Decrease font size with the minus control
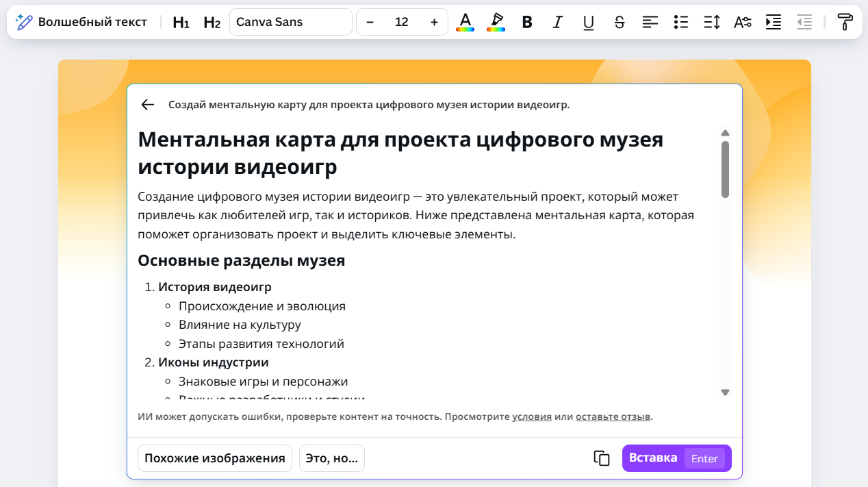Image resolution: width=868 pixels, height=487 pixels. [370, 21]
